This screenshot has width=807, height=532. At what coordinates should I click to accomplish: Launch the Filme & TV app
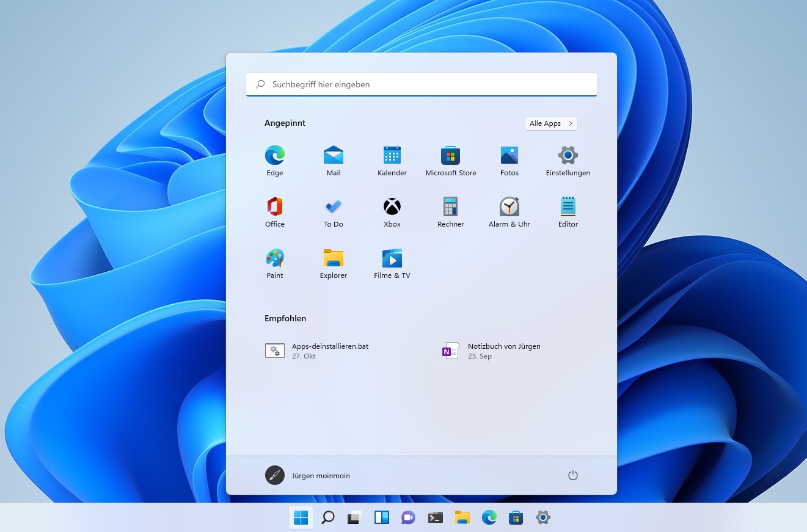click(x=392, y=263)
